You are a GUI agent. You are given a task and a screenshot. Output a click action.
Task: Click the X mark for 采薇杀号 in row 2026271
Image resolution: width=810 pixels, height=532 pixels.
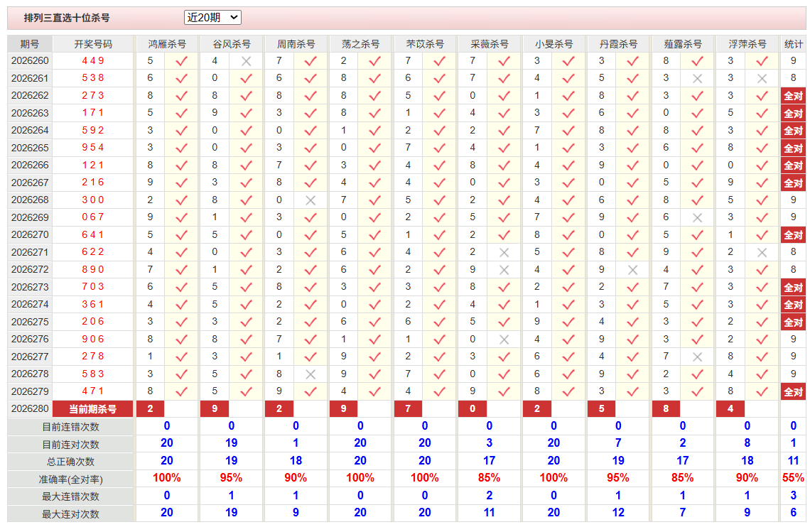[x=504, y=253]
